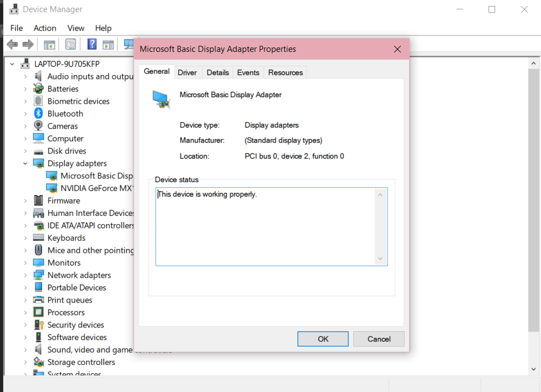Image resolution: width=541 pixels, height=392 pixels.
Task: Click the Print queues printer icon
Action: [38, 299]
